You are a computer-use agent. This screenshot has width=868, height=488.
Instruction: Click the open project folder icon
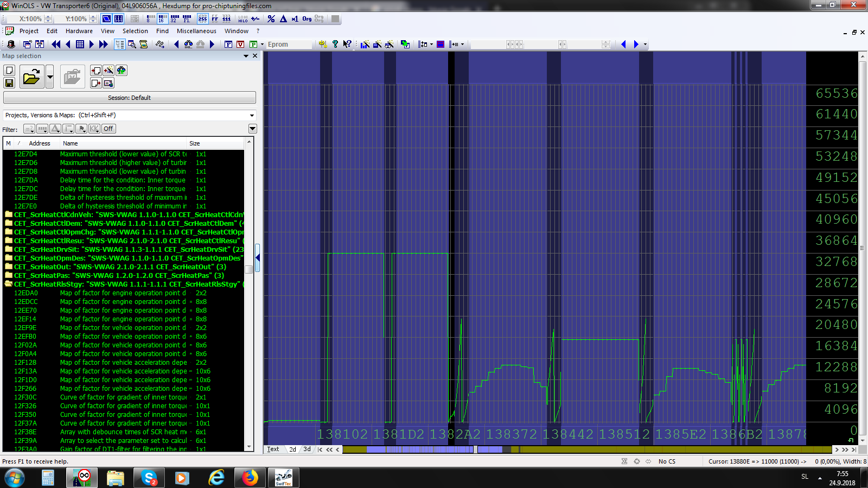[x=31, y=77]
